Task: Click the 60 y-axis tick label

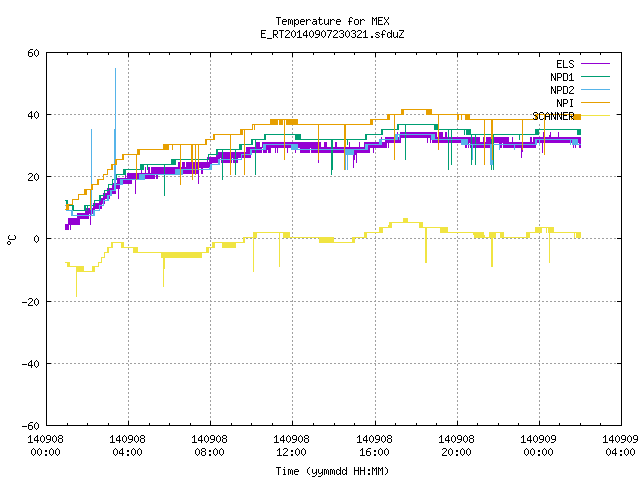Action: (x=33, y=53)
